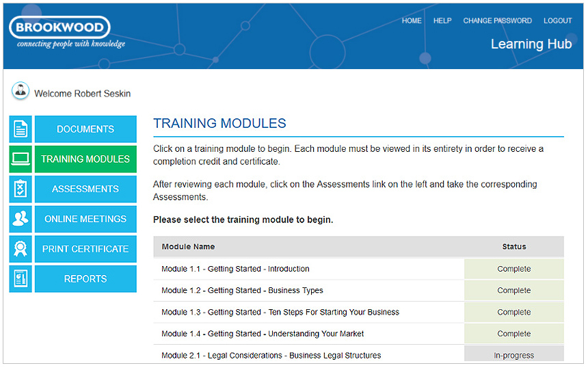Viewport: 588px width, 368px height.
Task: Click the Brookwood logo
Action: tap(60, 28)
